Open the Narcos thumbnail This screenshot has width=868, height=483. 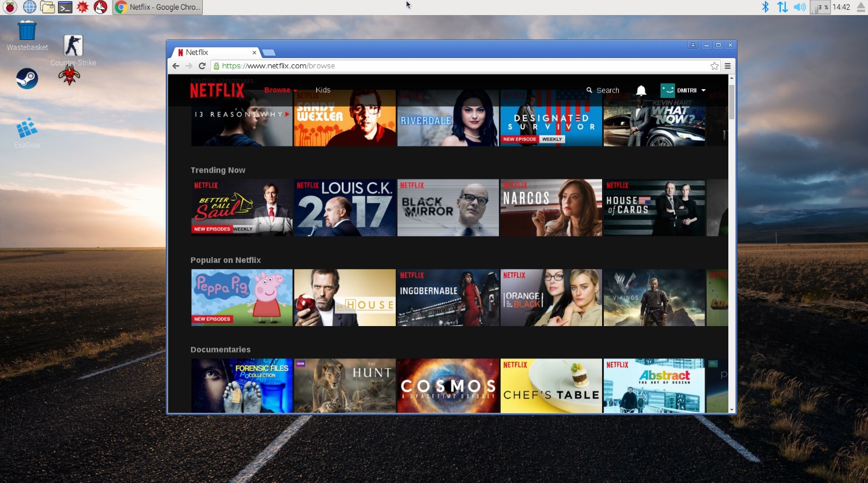point(551,207)
